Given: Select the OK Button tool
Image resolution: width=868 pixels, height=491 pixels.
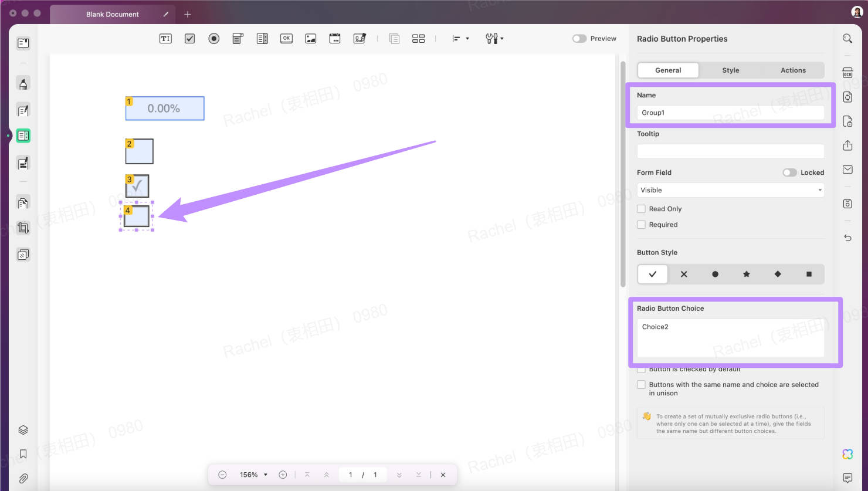Looking at the screenshot, I should pyautogui.click(x=286, y=39).
